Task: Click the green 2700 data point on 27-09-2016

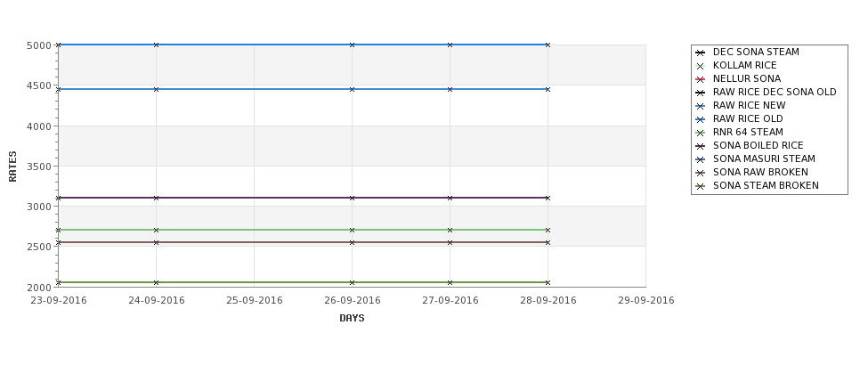Action: [450, 230]
